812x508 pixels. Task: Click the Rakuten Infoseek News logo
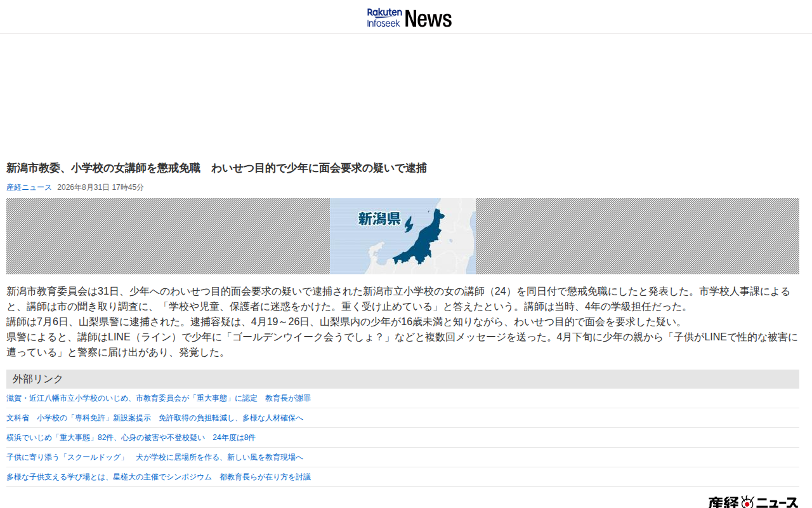tap(409, 18)
